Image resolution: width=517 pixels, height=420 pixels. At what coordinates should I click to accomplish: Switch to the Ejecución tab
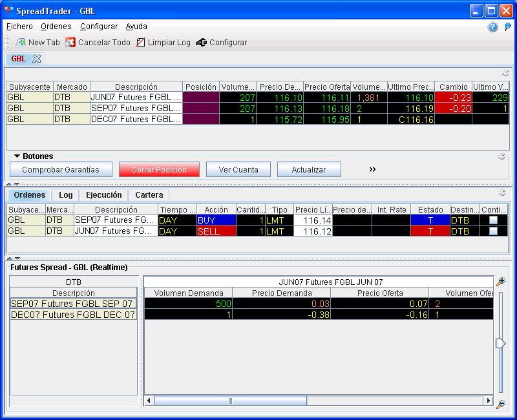[x=103, y=194]
